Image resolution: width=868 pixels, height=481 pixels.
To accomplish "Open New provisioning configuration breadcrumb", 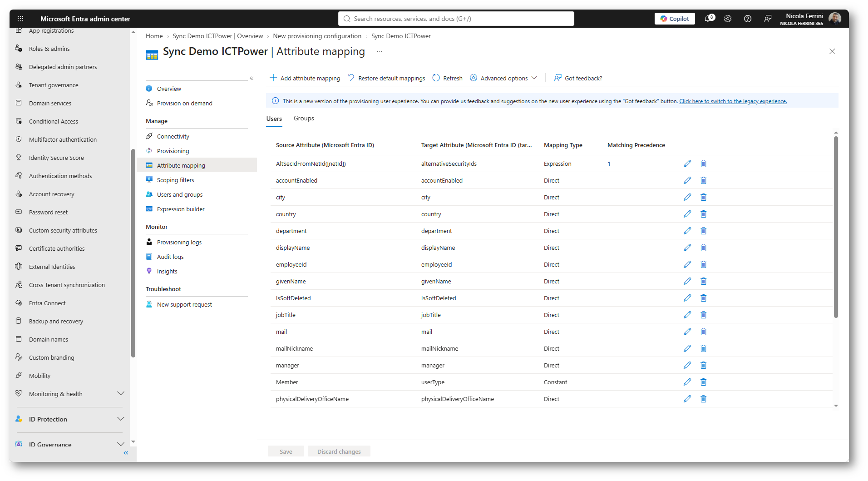I will pos(317,36).
